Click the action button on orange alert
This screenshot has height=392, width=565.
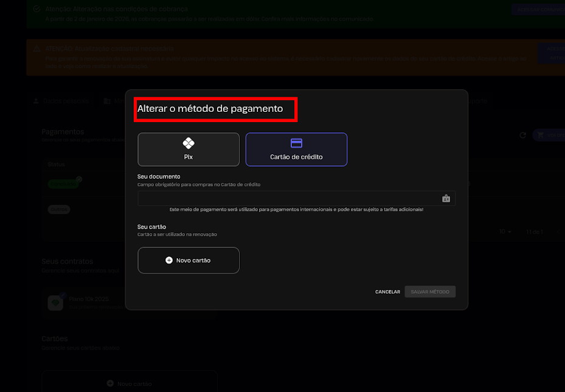coord(550,53)
